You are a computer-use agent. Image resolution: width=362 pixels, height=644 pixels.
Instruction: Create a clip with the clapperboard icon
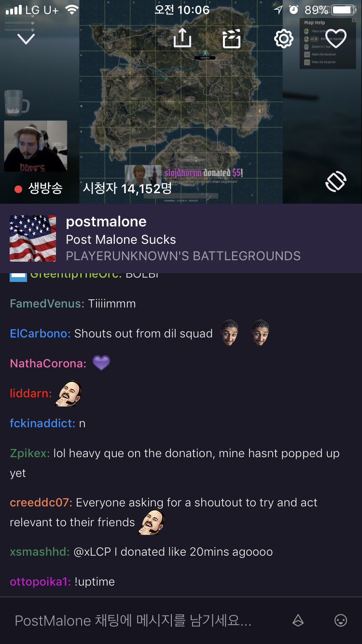(x=232, y=39)
